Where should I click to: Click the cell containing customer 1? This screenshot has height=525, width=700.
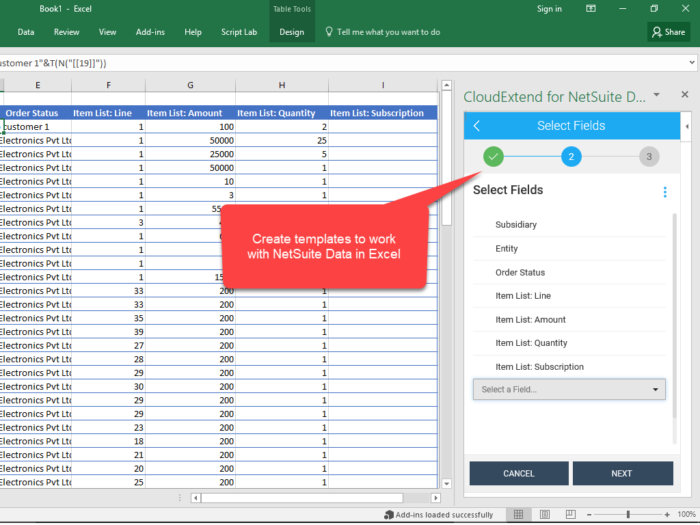pos(36,127)
